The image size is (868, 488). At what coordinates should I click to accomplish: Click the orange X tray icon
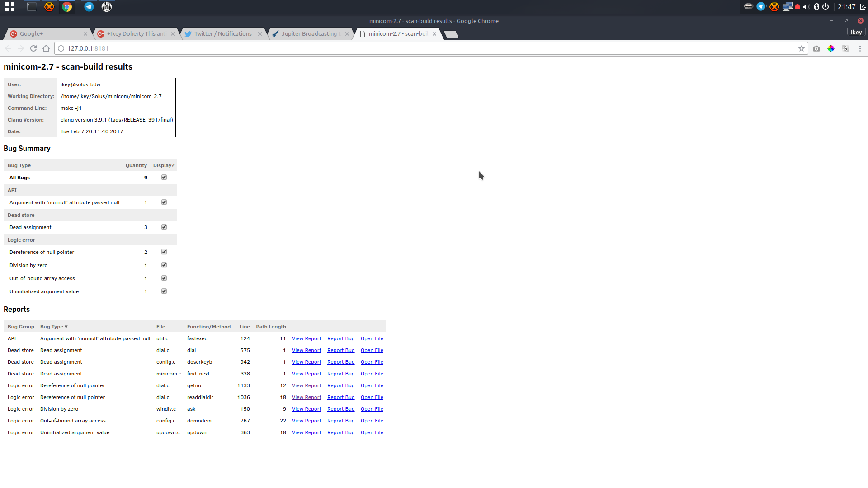(774, 7)
